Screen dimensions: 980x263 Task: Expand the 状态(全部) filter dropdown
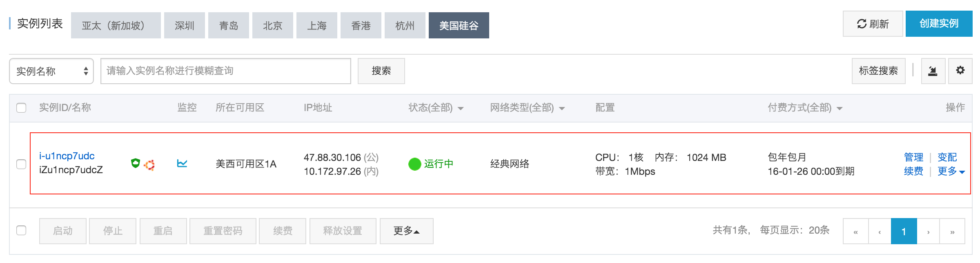point(436,108)
